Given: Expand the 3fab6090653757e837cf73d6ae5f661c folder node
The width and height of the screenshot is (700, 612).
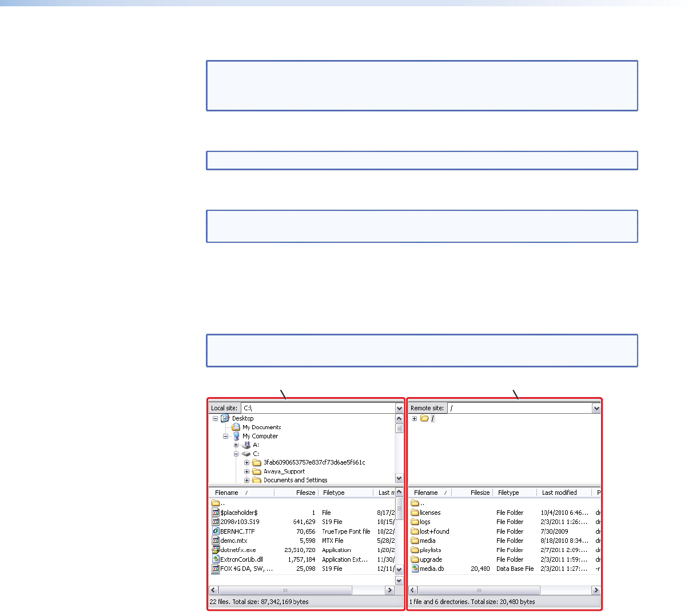Looking at the screenshot, I should [x=246, y=462].
